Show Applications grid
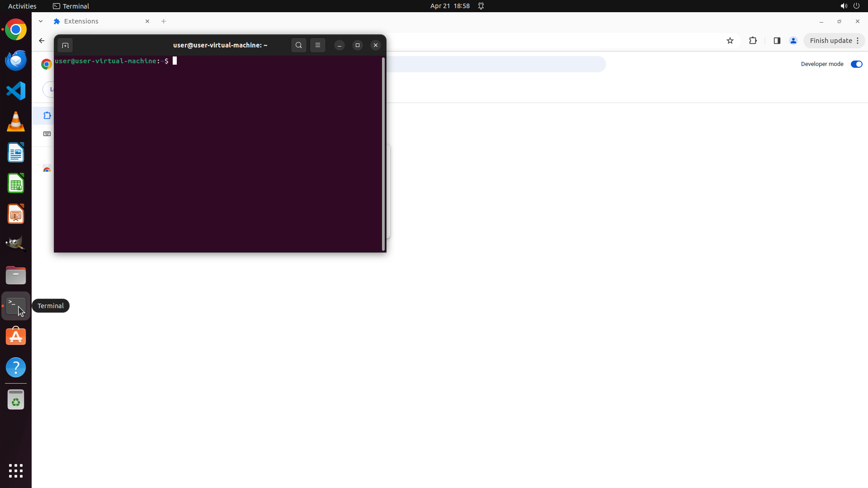Image resolution: width=868 pixels, height=488 pixels. pos(16,470)
